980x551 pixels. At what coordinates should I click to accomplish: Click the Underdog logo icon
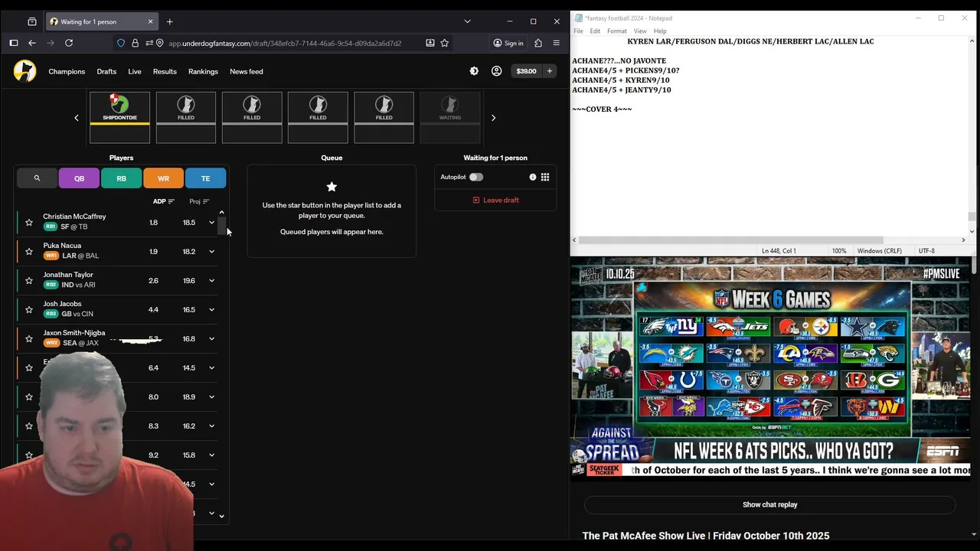(x=24, y=71)
